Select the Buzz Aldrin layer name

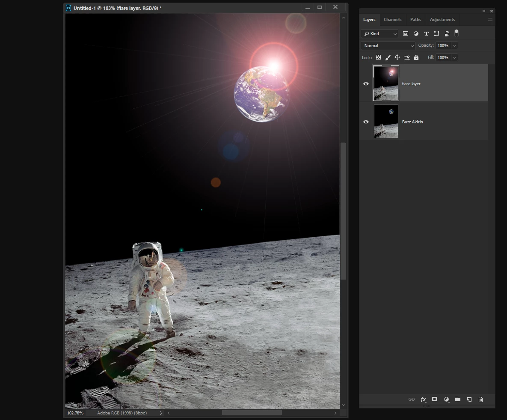click(x=412, y=122)
